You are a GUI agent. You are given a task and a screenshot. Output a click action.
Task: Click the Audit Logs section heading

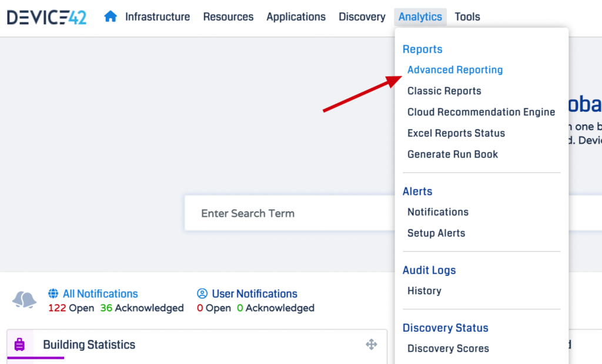(x=429, y=270)
